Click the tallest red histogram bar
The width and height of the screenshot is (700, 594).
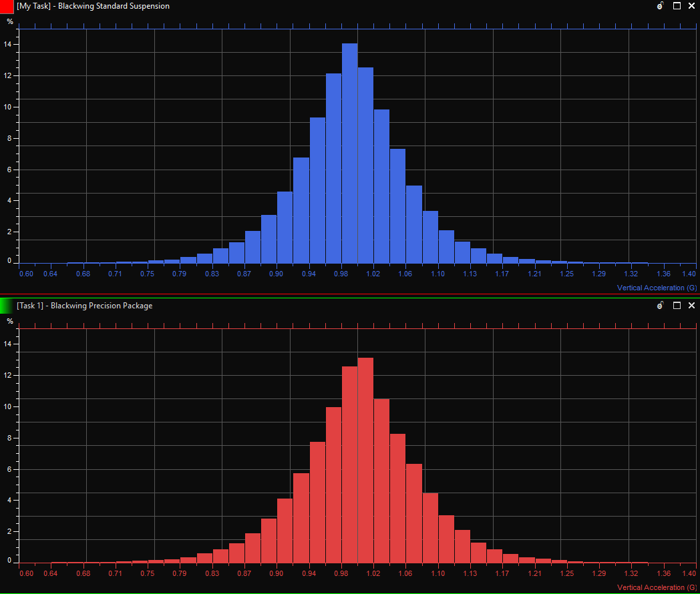pyautogui.click(x=365, y=461)
